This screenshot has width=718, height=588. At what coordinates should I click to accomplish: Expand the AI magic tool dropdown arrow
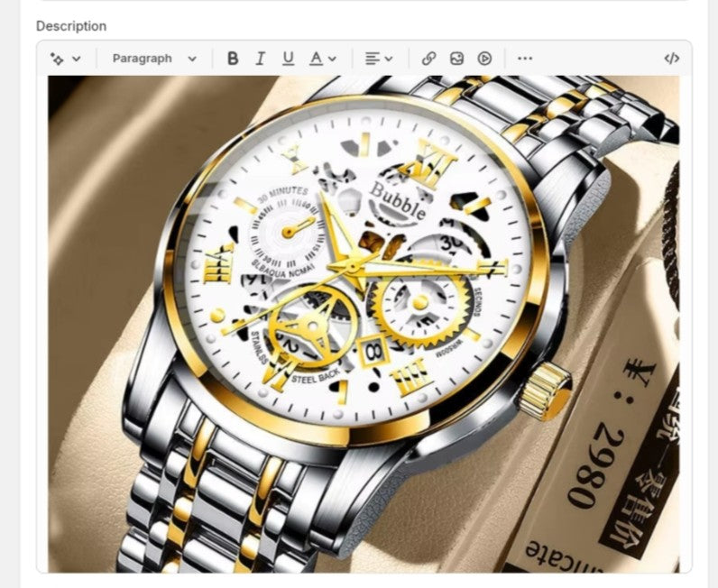point(77,59)
